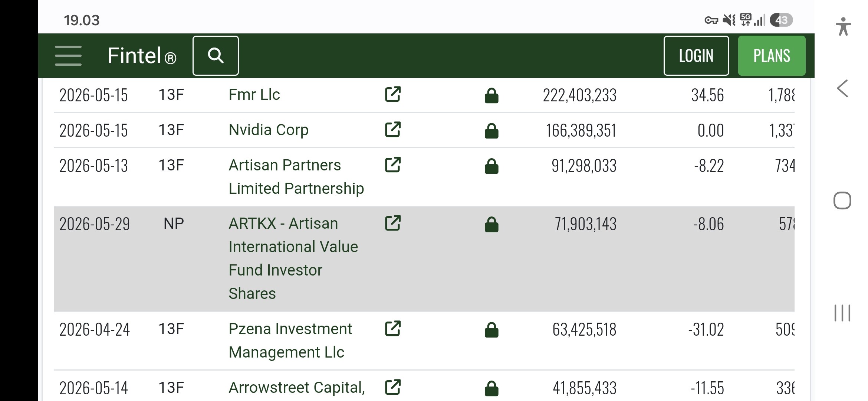Open external link for Artisan Partners row

[x=393, y=165]
